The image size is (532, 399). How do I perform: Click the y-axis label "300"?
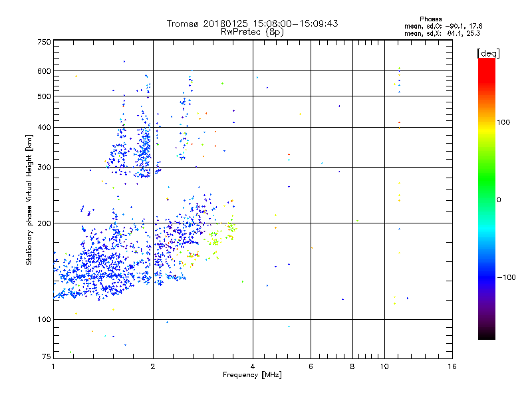pos(44,167)
